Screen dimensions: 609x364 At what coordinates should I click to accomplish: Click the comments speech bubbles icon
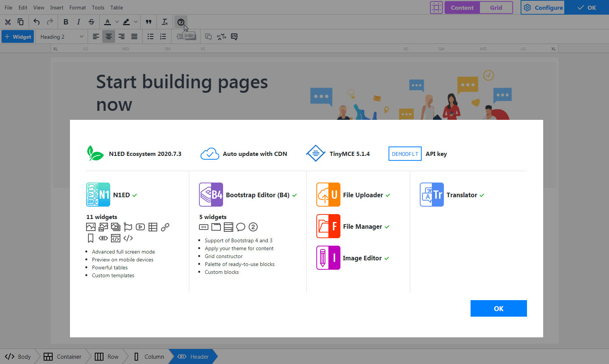(208, 36)
